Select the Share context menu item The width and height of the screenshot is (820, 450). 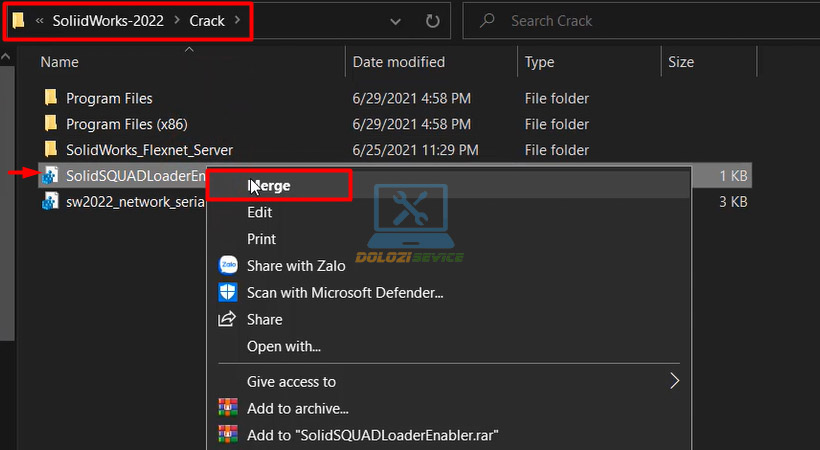(x=264, y=319)
